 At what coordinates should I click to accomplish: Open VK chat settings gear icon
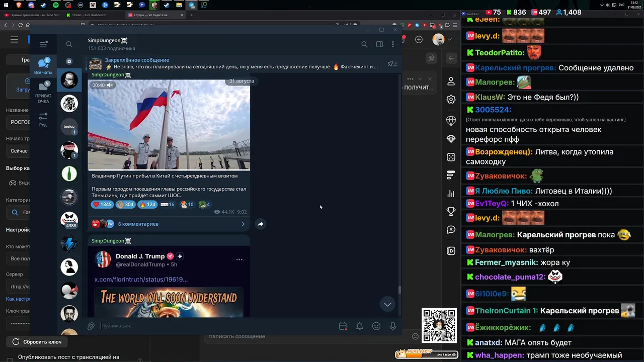pos(451,100)
